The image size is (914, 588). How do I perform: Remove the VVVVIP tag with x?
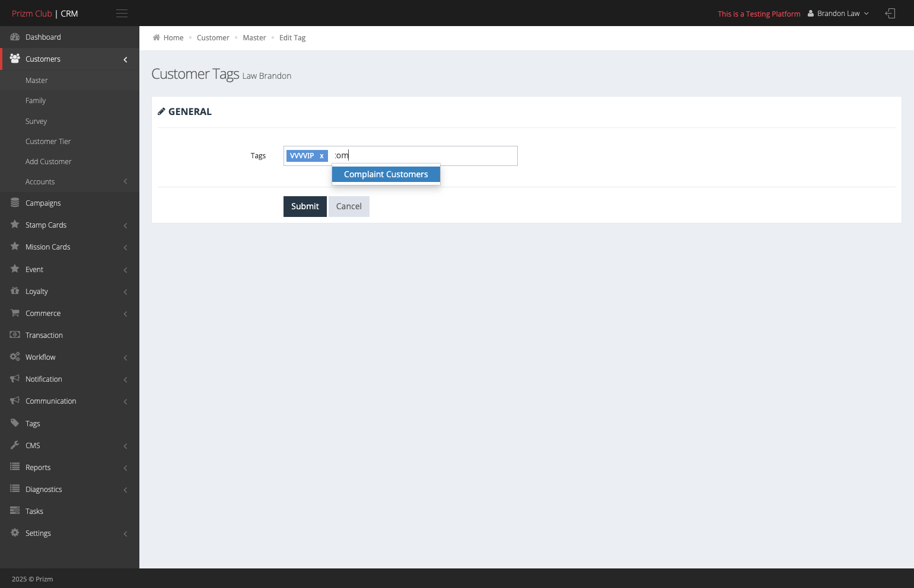click(x=321, y=156)
